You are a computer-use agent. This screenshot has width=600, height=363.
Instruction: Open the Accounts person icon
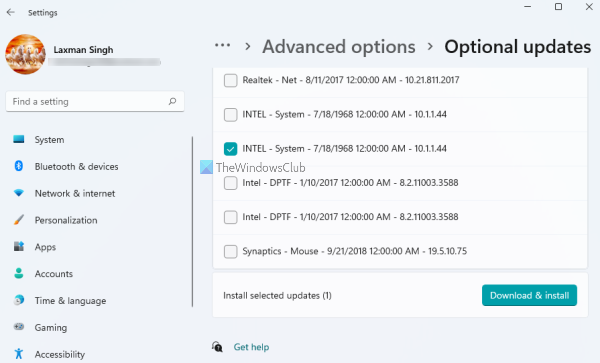click(x=19, y=273)
